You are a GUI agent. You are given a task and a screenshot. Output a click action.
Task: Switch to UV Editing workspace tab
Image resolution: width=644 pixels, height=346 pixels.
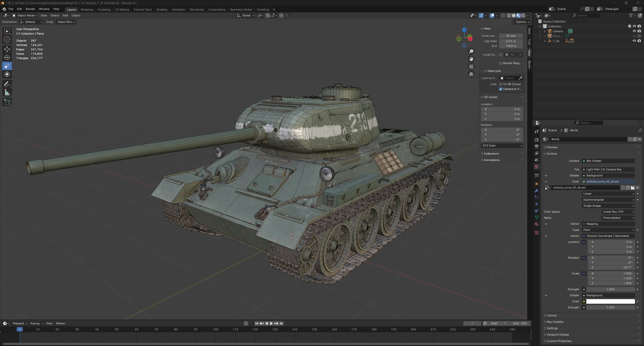[x=122, y=10]
